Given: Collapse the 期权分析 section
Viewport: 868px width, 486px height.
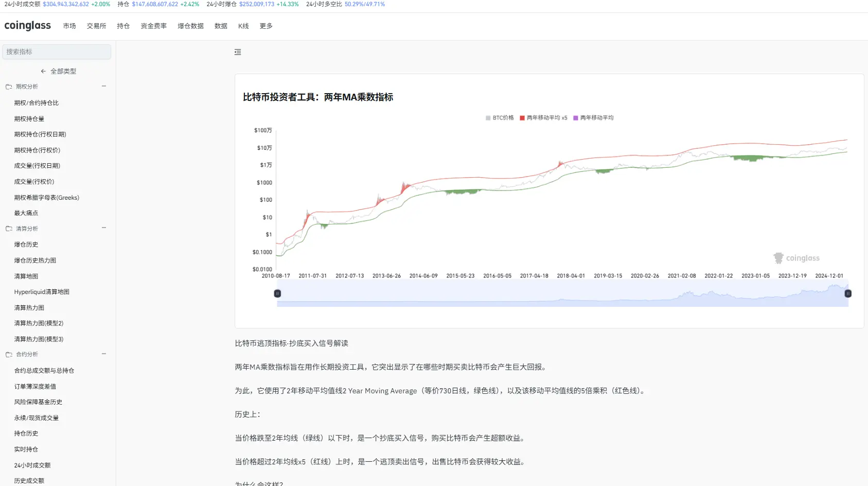Looking at the screenshot, I should pyautogui.click(x=104, y=86).
